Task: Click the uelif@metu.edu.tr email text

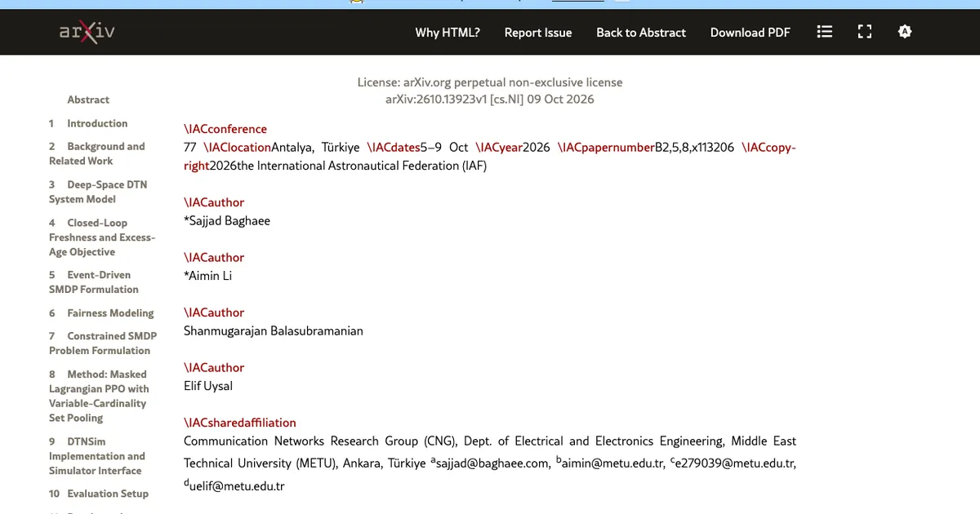Action: coord(237,486)
